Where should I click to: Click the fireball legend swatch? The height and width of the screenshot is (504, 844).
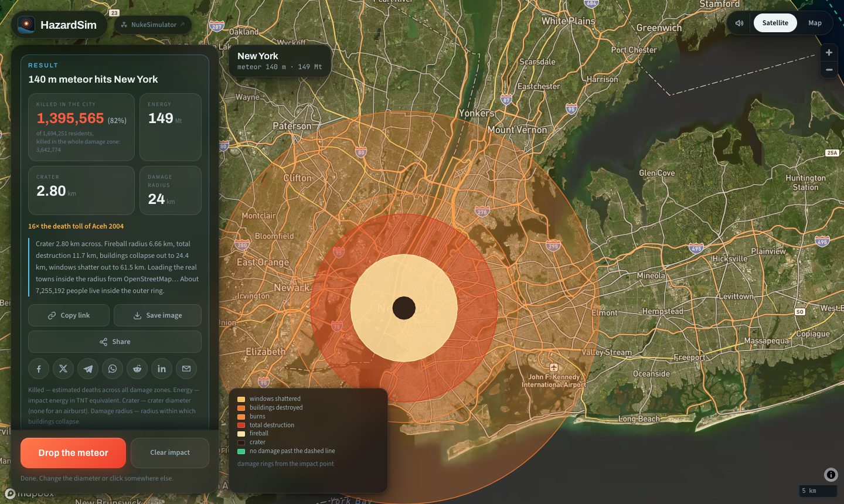(241, 434)
